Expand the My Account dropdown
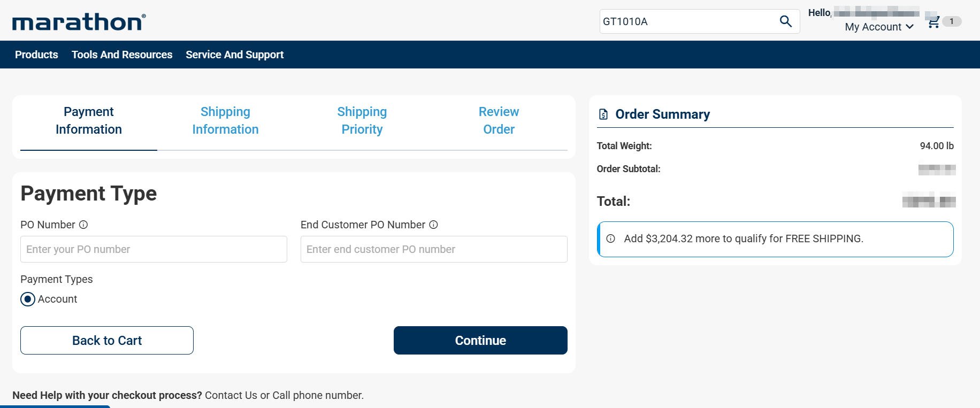The width and height of the screenshot is (980, 408). tap(879, 27)
